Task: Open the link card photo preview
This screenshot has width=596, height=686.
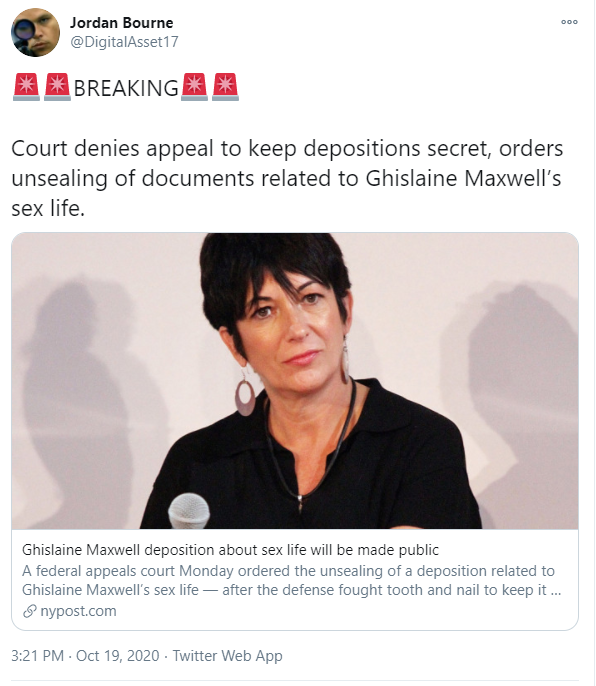Action: coord(295,381)
